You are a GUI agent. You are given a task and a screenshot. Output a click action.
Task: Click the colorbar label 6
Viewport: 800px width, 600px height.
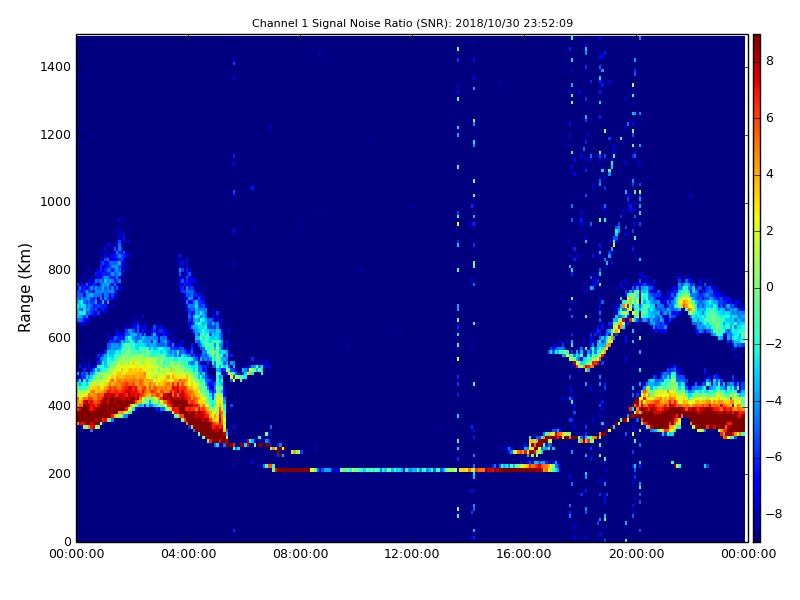pos(769,118)
